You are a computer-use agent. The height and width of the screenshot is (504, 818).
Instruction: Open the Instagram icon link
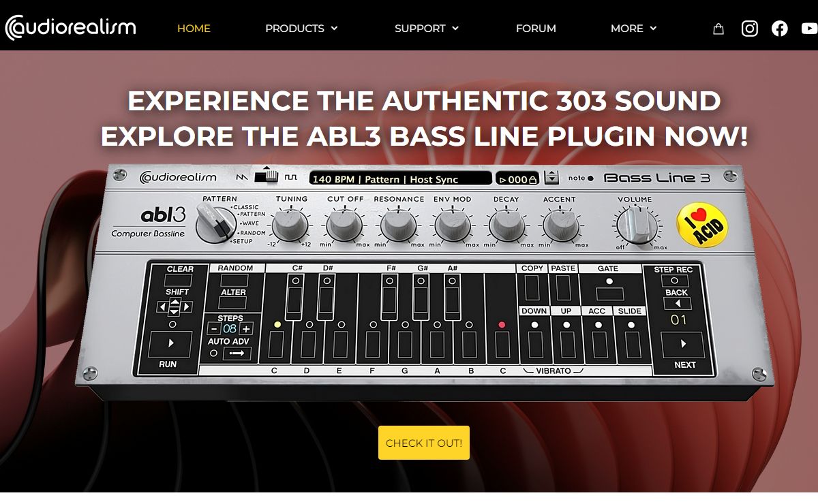pyautogui.click(x=750, y=29)
